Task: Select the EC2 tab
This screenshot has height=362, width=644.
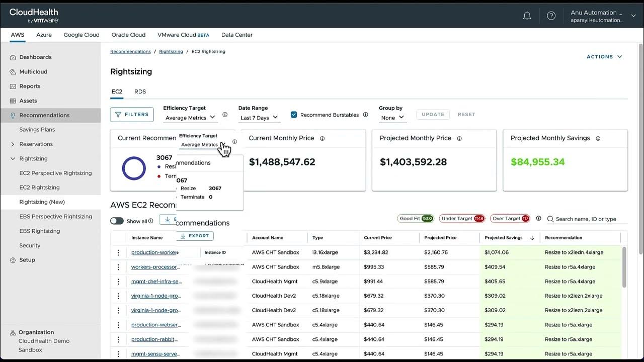Action: [117, 92]
